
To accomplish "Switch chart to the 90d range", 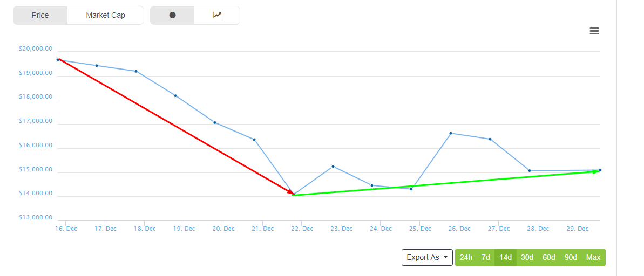I will 571,257.
